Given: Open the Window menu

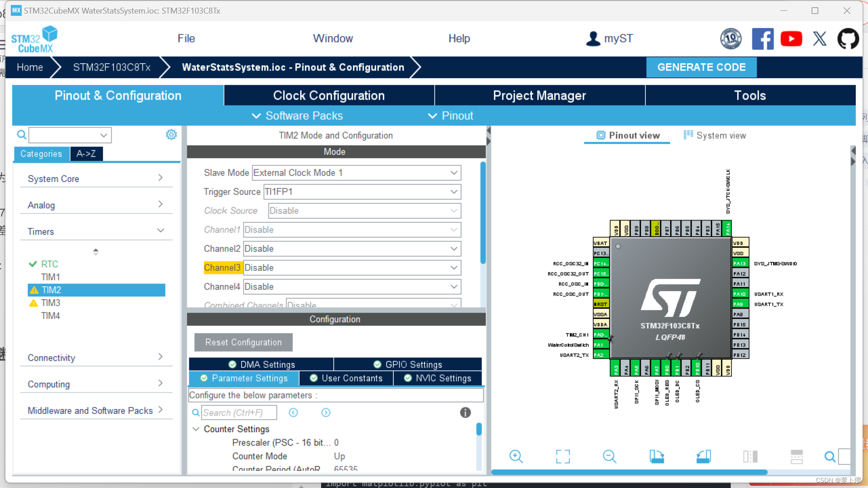Looking at the screenshot, I should pyautogui.click(x=333, y=38).
